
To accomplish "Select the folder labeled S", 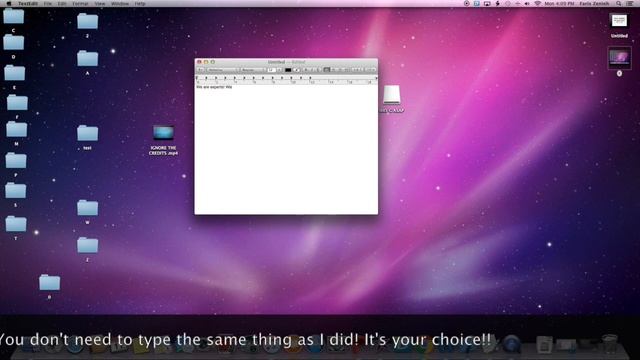I will [x=16, y=191].
